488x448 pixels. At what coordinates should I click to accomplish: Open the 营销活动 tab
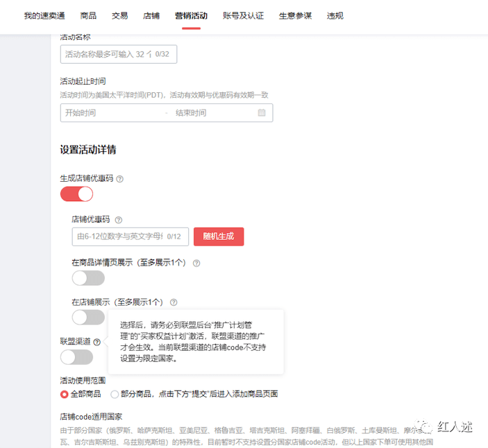click(191, 15)
